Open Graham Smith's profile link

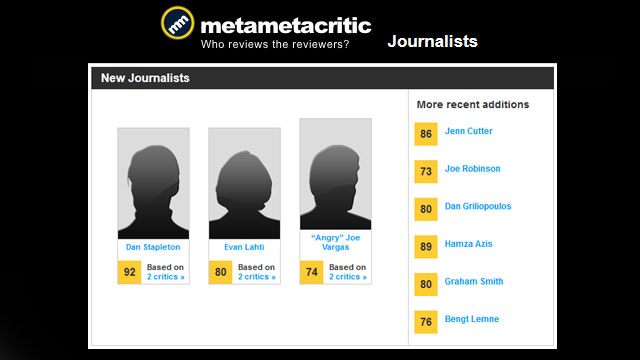(x=474, y=281)
